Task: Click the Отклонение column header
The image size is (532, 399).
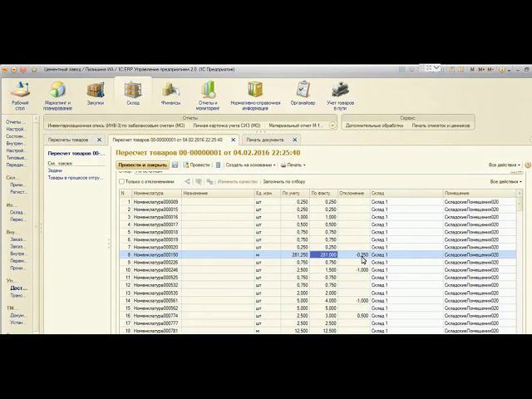Action: click(354, 193)
